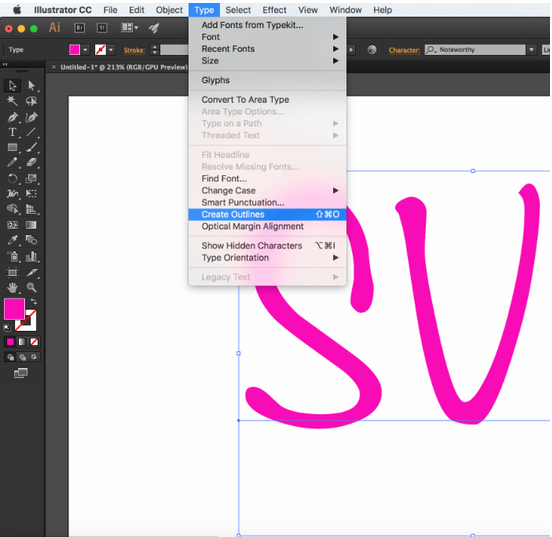Switch paint mode to Gradient
The image size is (552, 537).
[22, 342]
